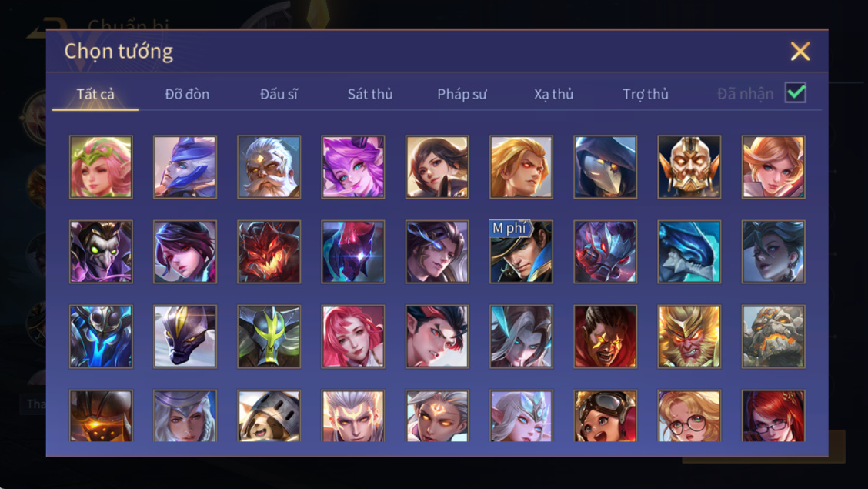Choose the purple-haired girl hero with cat ears
This screenshot has width=868, height=489.
point(353,166)
